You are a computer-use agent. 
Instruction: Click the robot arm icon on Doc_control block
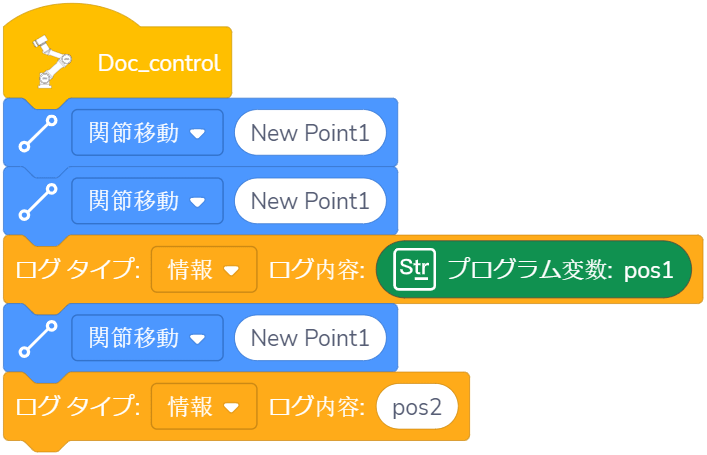pyautogui.click(x=48, y=62)
